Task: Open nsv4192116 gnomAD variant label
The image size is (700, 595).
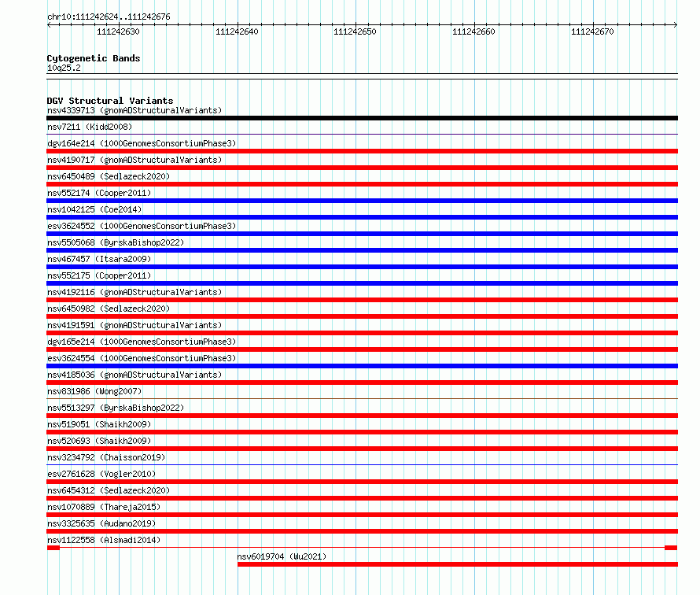Action: (x=134, y=292)
